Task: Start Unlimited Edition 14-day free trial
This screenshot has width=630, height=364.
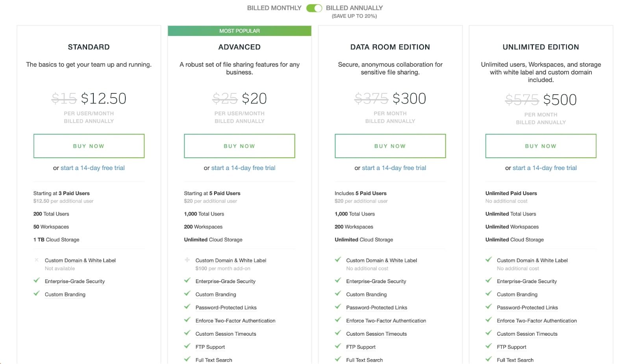Action: click(x=545, y=168)
